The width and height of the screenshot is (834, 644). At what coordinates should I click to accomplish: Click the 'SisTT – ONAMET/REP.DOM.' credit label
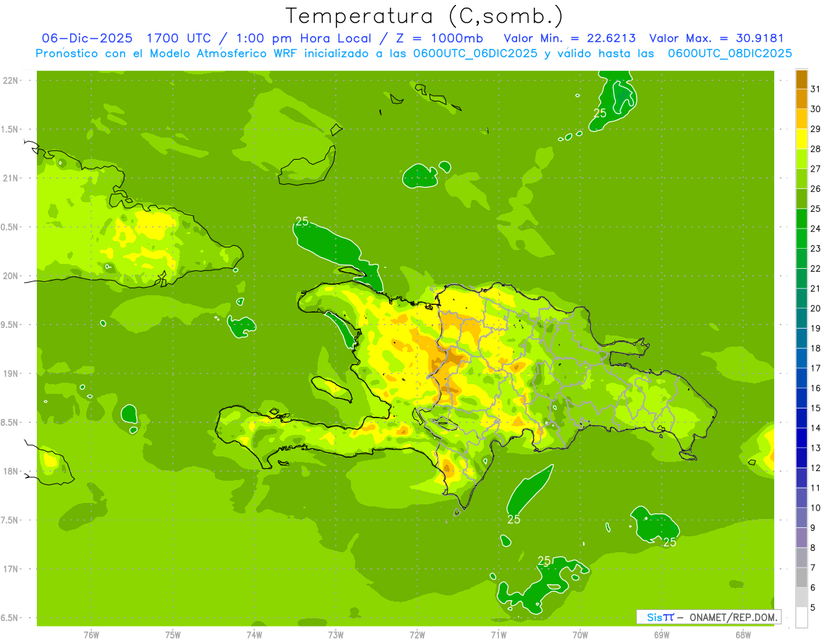[708, 617]
